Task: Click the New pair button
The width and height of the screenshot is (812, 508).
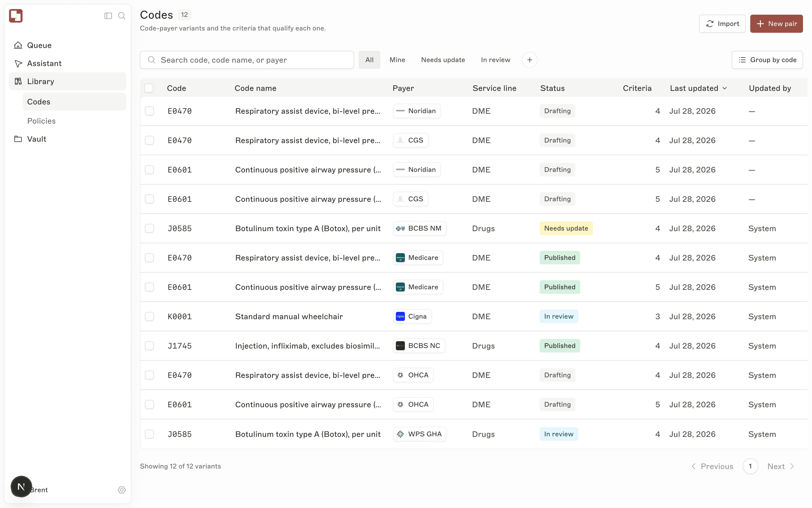Action: pyautogui.click(x=776, y=23)
